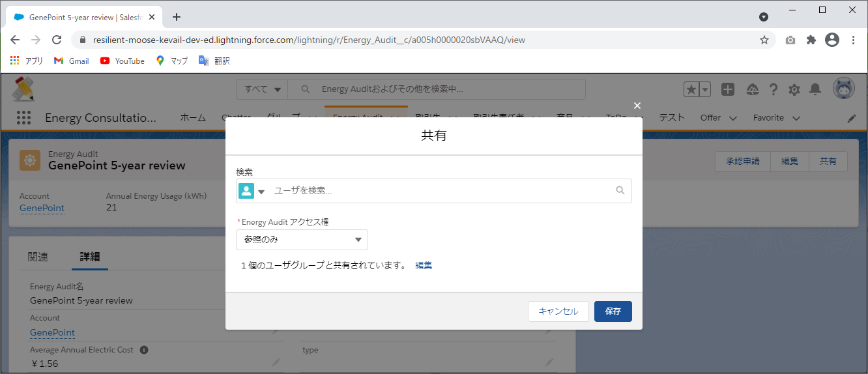This screenshot has height=374, width=868.
Task: Open the Chrome profile icon
Action: (x=832, y=40)
